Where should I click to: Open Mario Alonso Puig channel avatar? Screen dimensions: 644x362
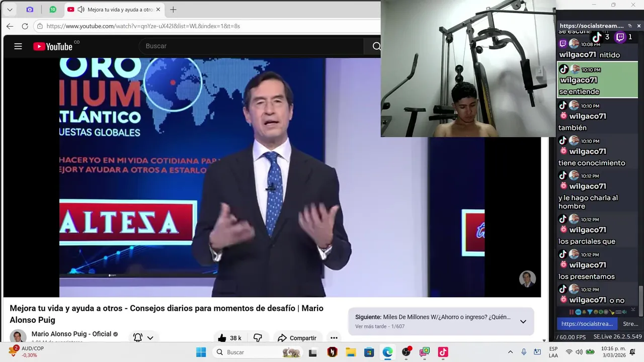18,336
